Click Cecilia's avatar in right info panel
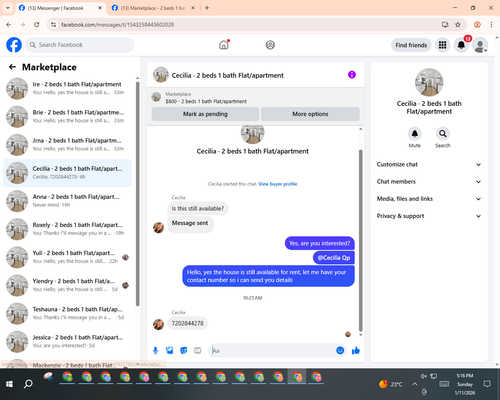This screenshot has height=400, width=500. click(x=429, y=82)
